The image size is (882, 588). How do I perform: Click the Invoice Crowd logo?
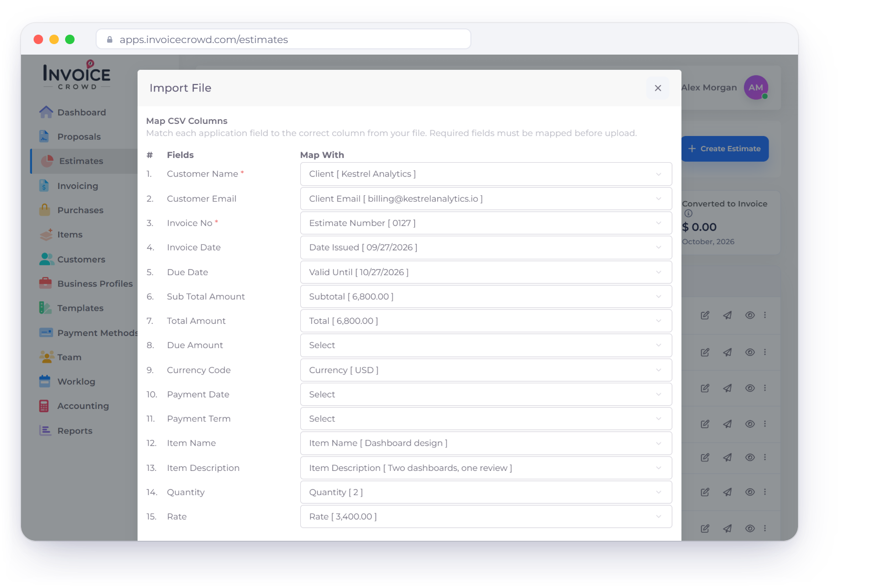pos(77,75)
